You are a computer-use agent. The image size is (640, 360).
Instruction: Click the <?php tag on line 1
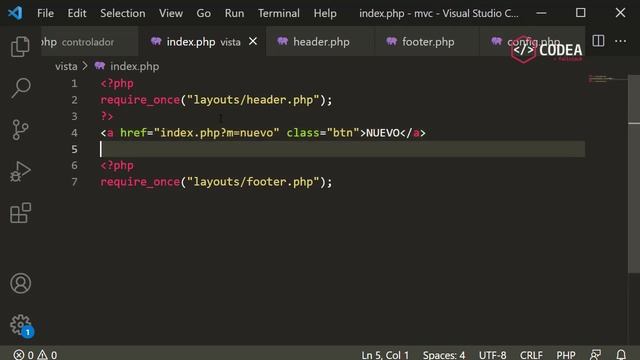tap(117, 84)
